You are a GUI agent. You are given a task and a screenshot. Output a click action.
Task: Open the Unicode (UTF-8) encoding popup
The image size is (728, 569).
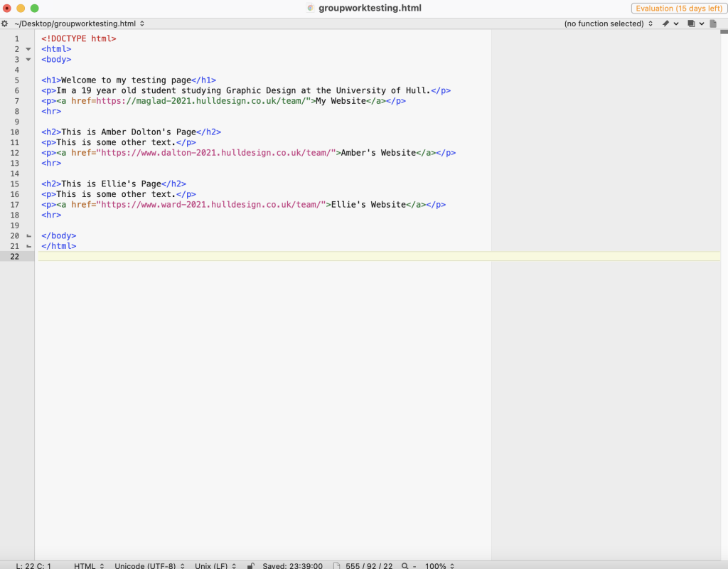(150, 565)
